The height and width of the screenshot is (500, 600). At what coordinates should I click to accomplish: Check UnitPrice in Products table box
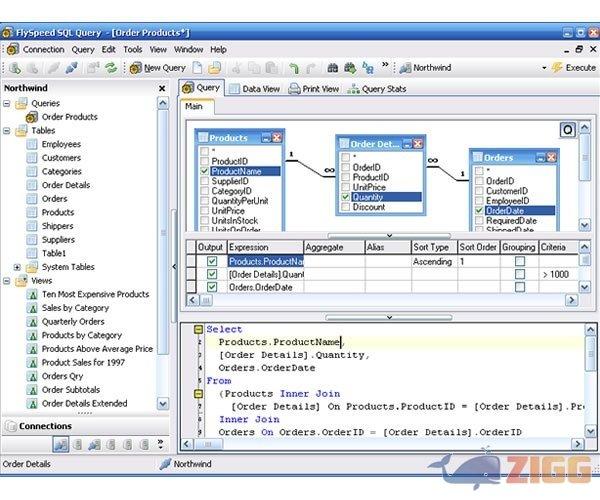tap(204, 211)
